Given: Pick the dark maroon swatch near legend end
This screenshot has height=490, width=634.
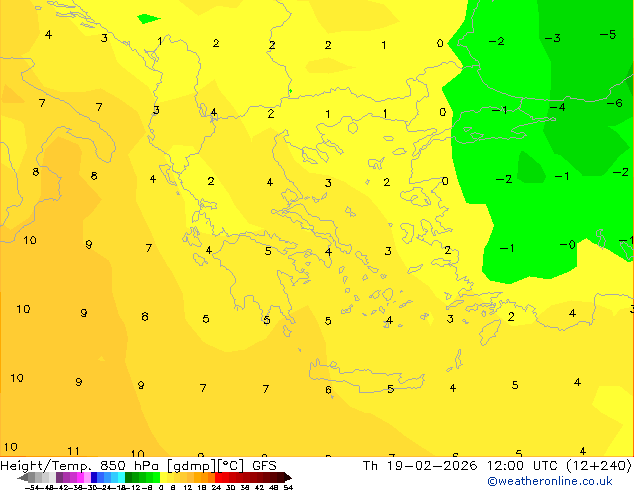Looking at the screenshot, I should click(x=280, y=478).
